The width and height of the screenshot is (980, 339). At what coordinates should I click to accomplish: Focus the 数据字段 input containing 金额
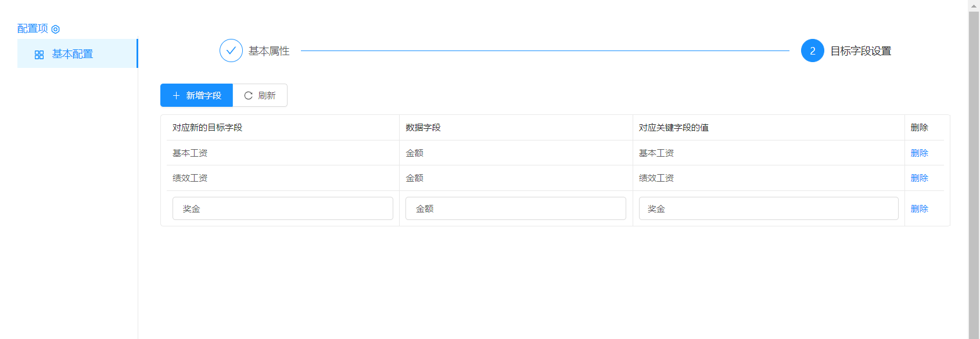[515, 209]
